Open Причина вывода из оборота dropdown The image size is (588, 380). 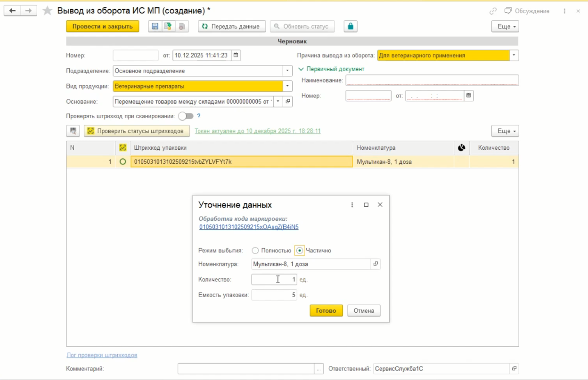click(514, 55)
